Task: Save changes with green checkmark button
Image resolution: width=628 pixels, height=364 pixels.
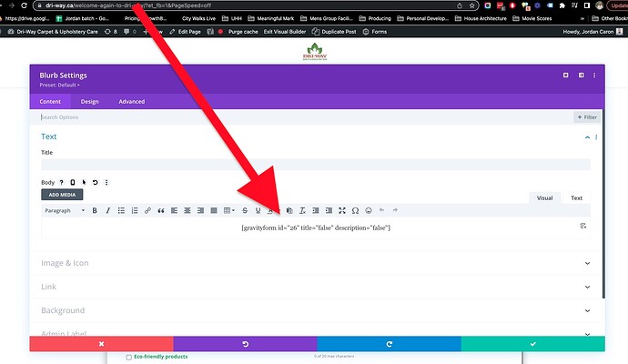Action: point(532,344)
